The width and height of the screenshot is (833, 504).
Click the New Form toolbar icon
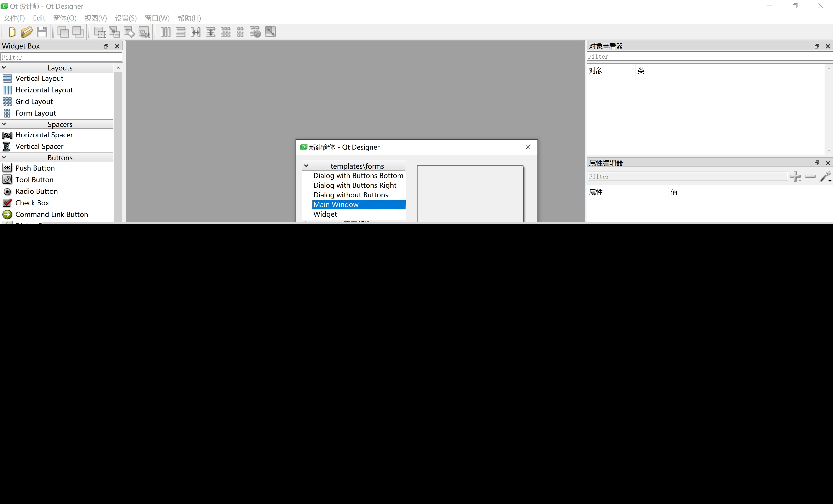12,32
